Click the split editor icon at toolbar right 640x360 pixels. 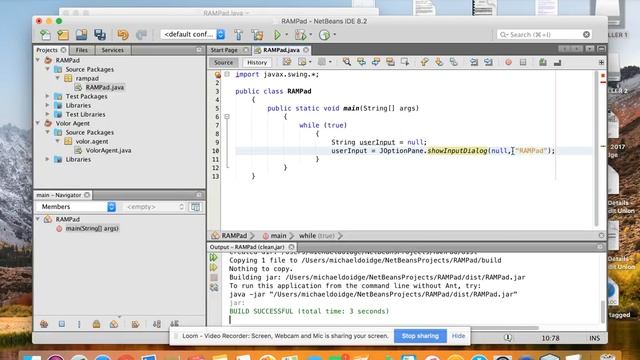click(x=601, y=62)
